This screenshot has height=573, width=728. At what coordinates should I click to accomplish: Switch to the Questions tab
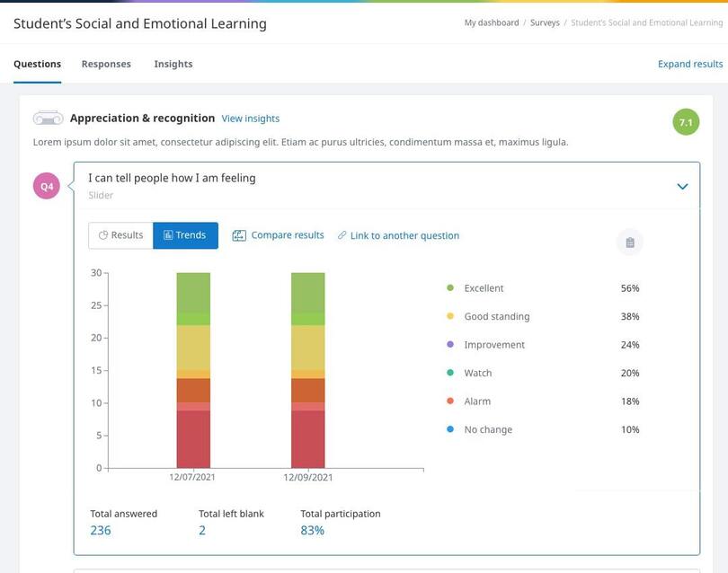coord(37,64)
